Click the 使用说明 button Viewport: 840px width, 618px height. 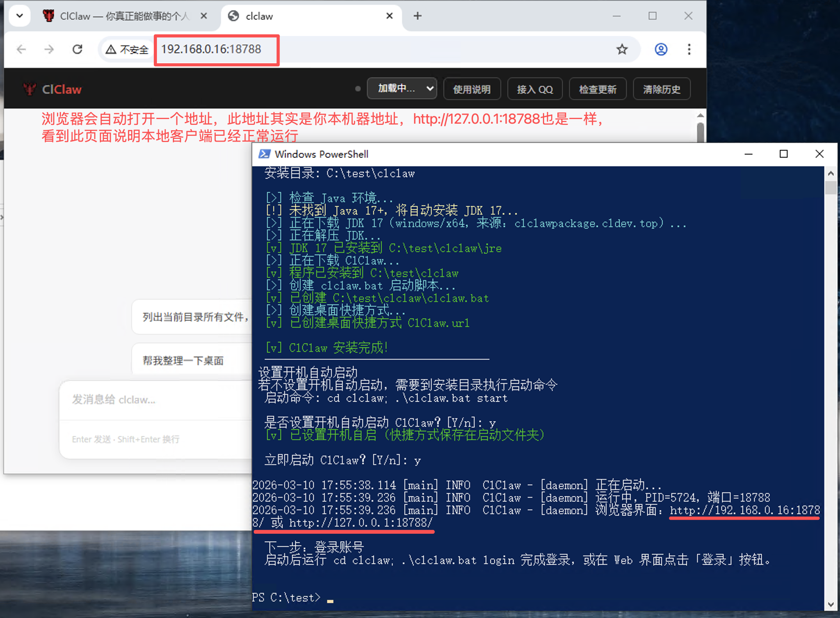472,89
